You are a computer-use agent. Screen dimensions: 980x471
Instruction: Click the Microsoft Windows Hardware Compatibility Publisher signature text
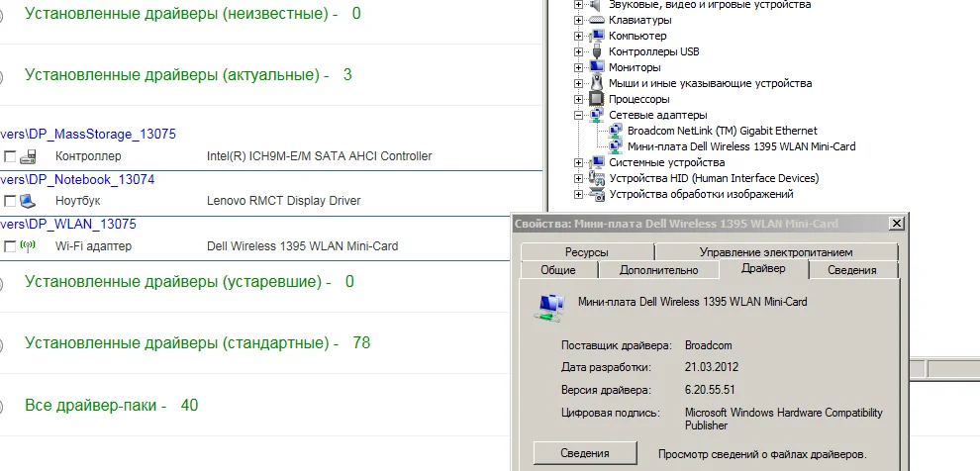point(784,420)
